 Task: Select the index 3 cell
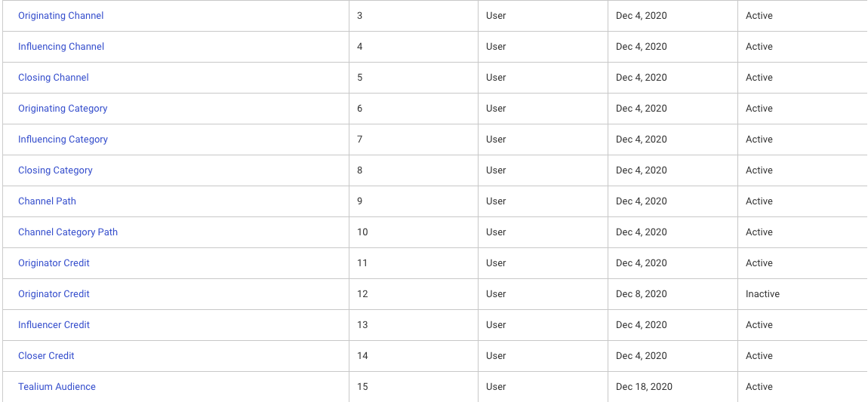click(x=359, y=16)
